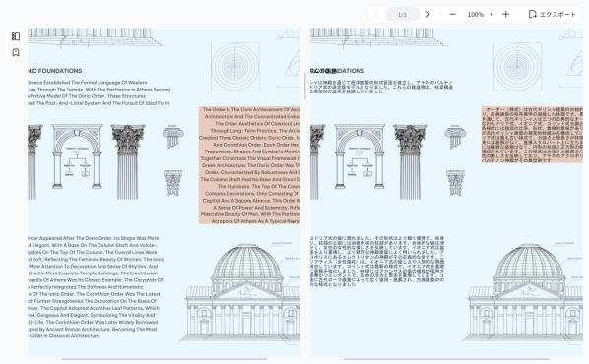Click the vertical scrollbar between pages

(305, 86)
